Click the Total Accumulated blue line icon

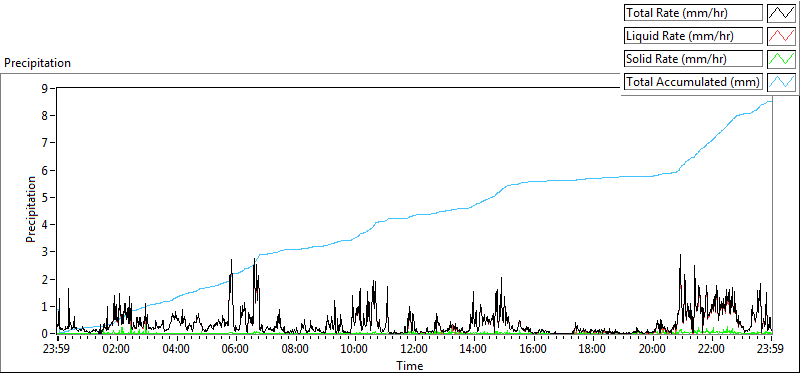pyautogui.click(x=781, y=82)
